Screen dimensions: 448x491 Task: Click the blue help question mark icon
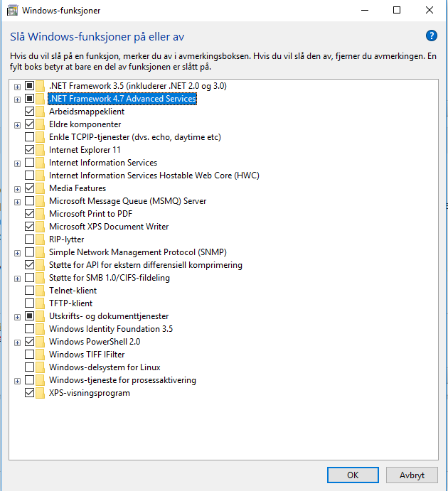(x=432, y=36)
